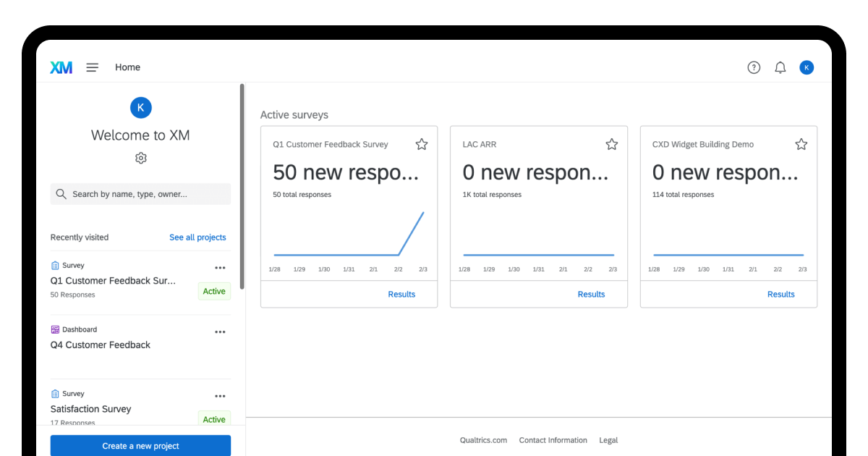The height and width of the screenshot is (456, 868).
Task: Open the notifications bell
Action: click(780, 67)
